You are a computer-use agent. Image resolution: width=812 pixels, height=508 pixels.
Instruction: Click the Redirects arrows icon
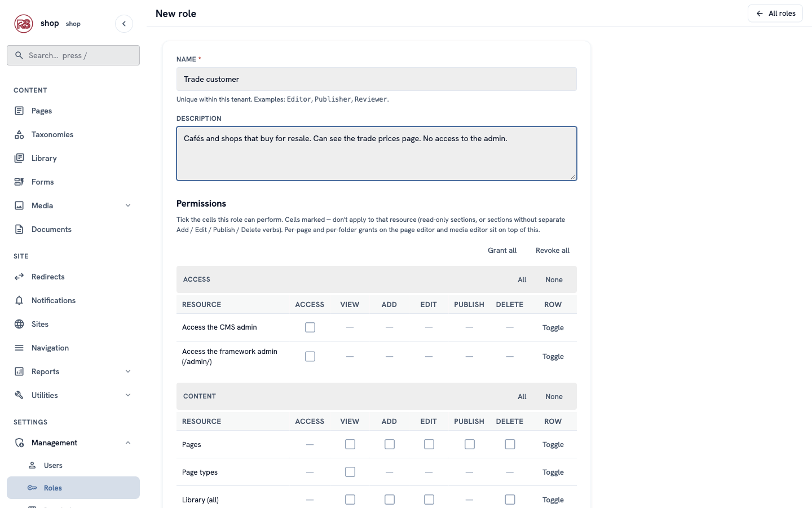[x=19, y=277]
